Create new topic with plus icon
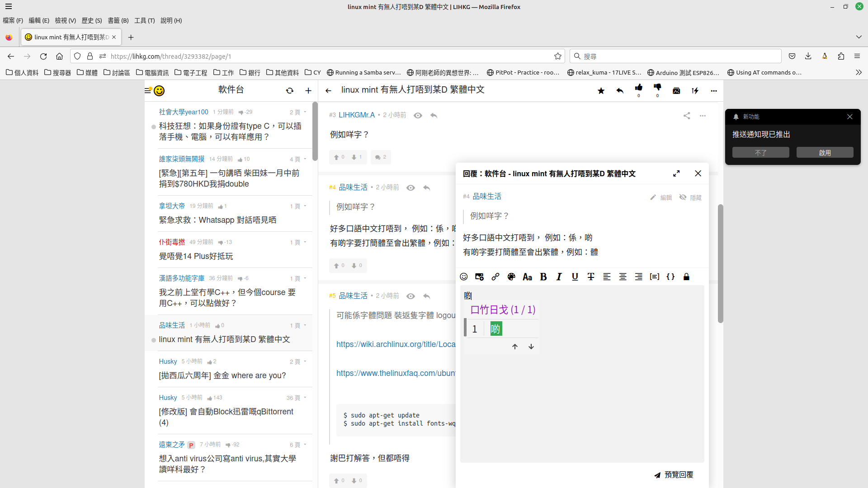The height and width of the screenshot is (488, 868). pyautogui.click(x=308, y=91)
